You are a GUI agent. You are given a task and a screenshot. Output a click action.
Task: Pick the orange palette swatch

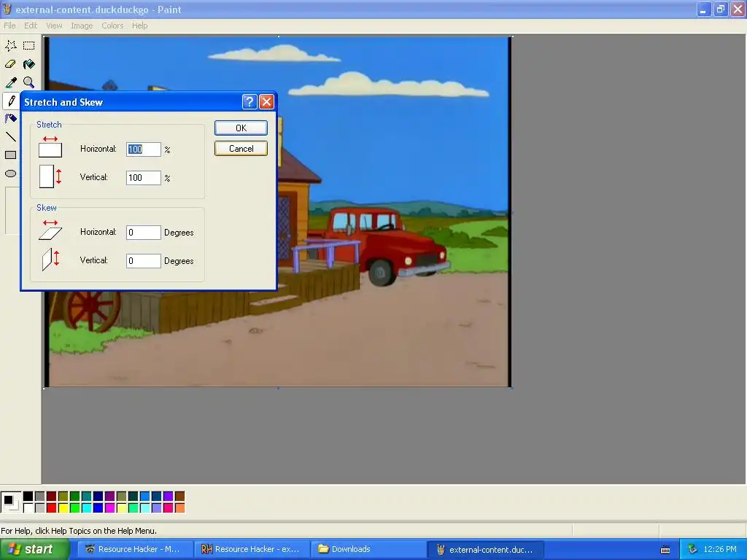click(x=179, y=507)
